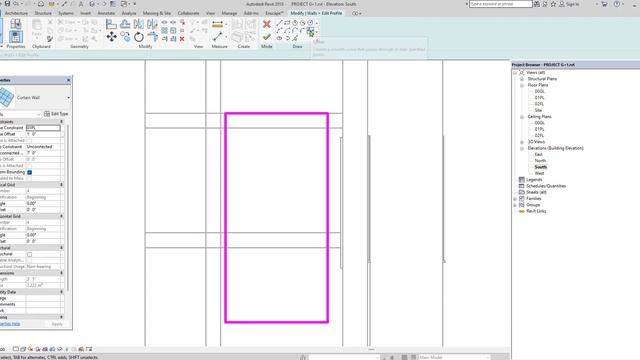
Task: Select the Rotate tool in Modify panel
Action: pyautogui.click(x=139, y=37)
